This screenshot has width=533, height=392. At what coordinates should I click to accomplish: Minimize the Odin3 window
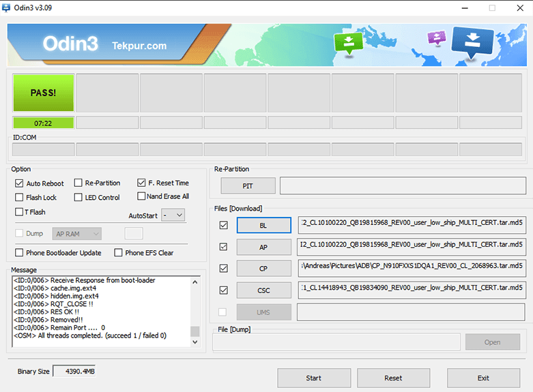465,7
